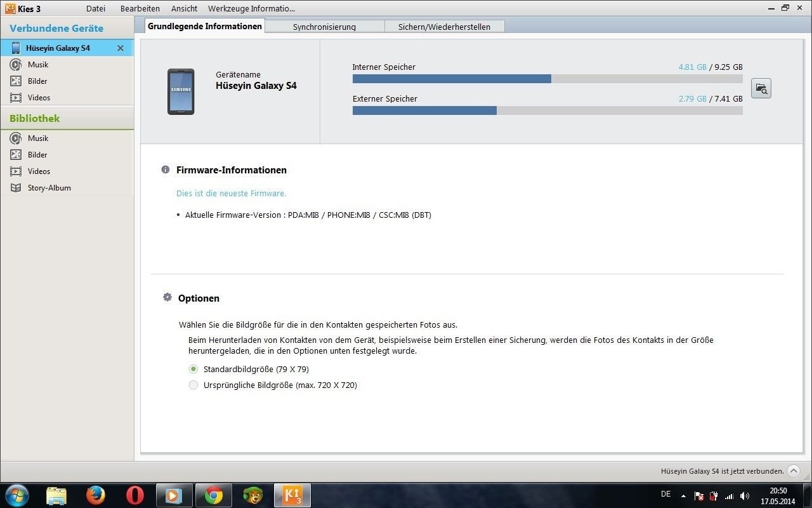This screenshot has height=508, width=812.
Task: Click the Optionen gear icon
Action: 167,297
